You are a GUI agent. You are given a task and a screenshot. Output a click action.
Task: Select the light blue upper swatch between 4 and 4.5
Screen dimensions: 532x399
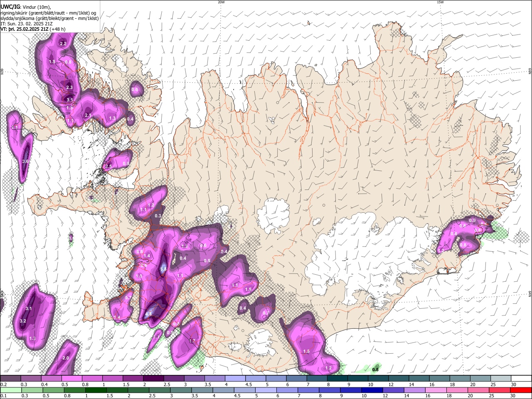(x=235, y=379)
